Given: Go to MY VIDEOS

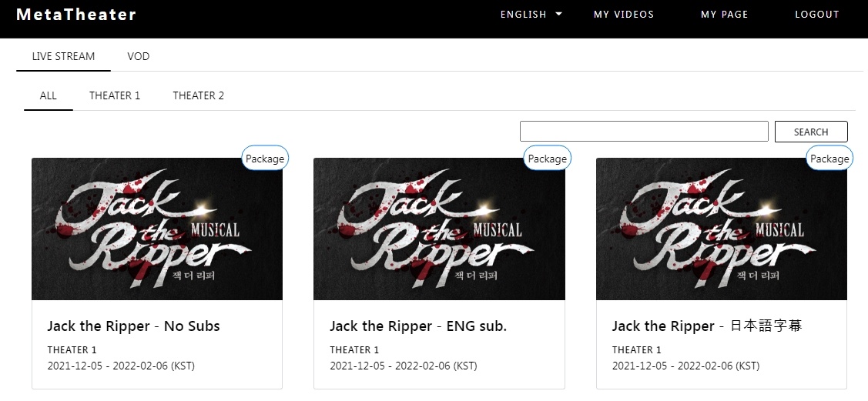Looking at the screenshot, I should 624,15.
